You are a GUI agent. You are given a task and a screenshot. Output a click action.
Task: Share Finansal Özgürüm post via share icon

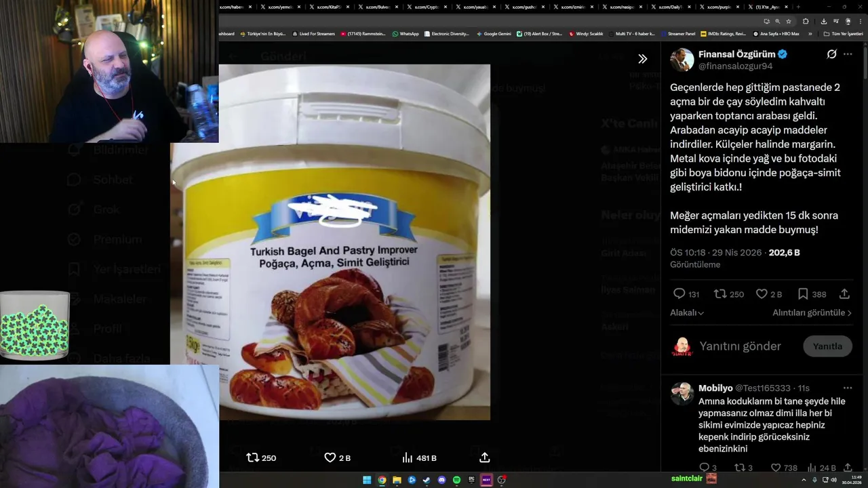[844, 294]
